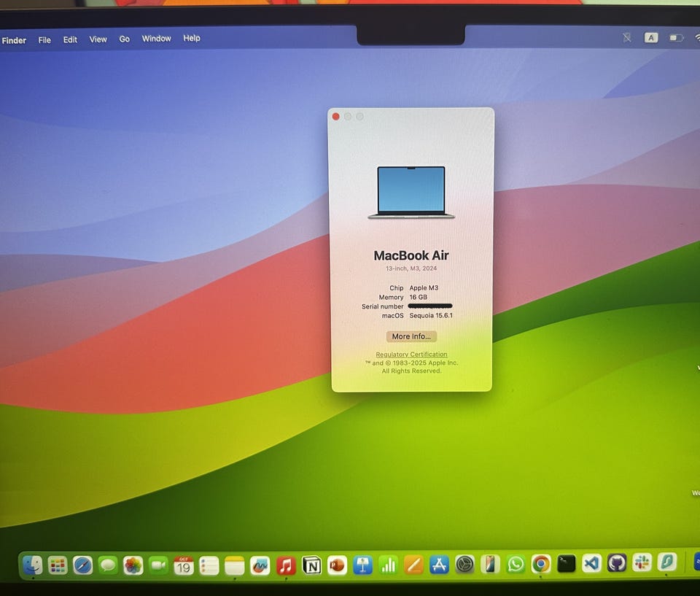
Task: Open the Window menu
Action: [156, 39]
